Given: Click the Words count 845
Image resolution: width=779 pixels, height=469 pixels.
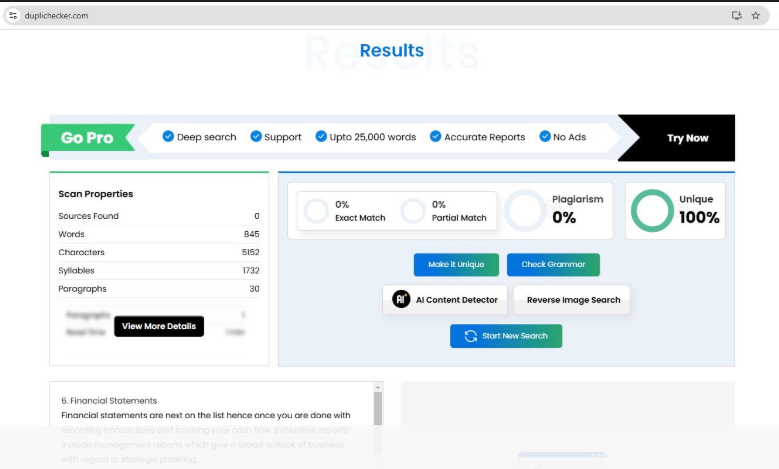Looking at the screenshot, I should 251,234.
